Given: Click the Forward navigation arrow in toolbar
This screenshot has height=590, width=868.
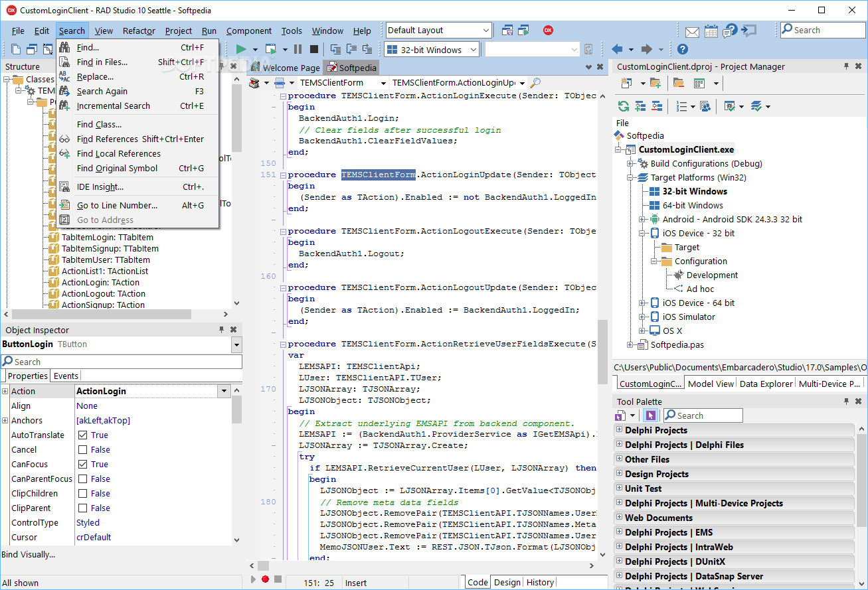Looking at the screenshot, I should [646, 49].
